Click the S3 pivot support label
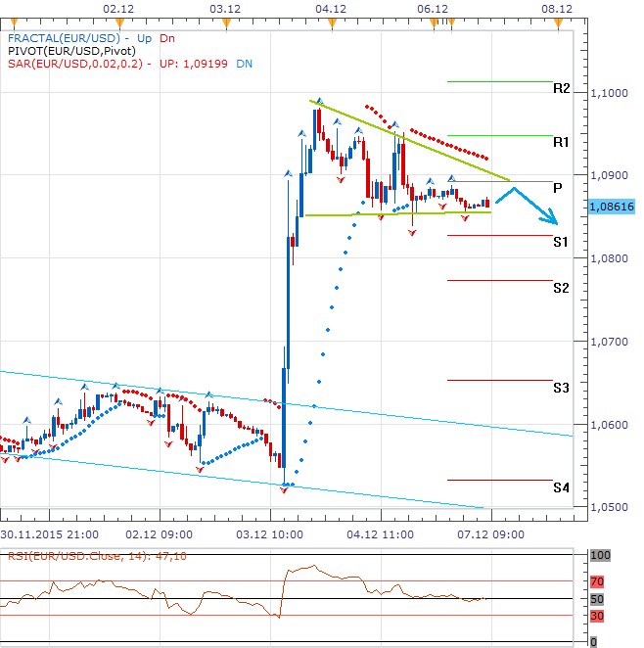Image resolution: width=644 pixels, height=648 pixels. pyautogui.click(x=561, y=388)
